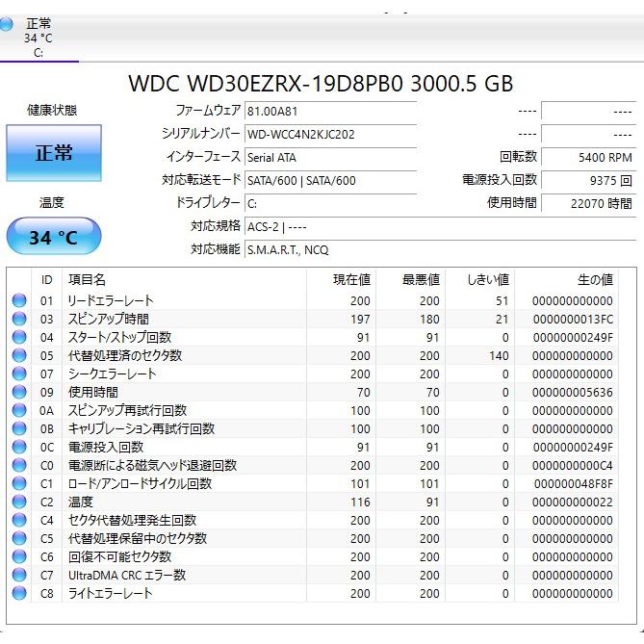Click the status orb for row C8 ライトエラーレート
644x644 pixels.
point(19,593)
